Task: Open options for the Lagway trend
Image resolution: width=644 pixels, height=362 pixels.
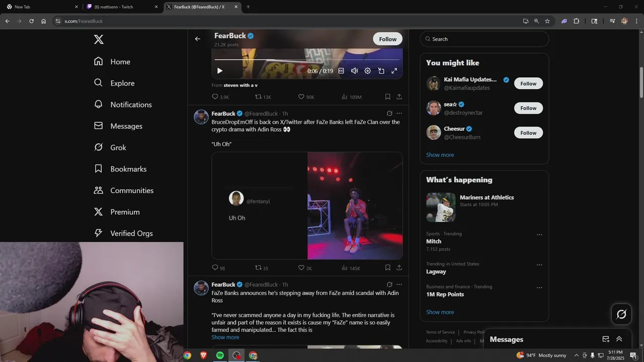Action: 539,264
